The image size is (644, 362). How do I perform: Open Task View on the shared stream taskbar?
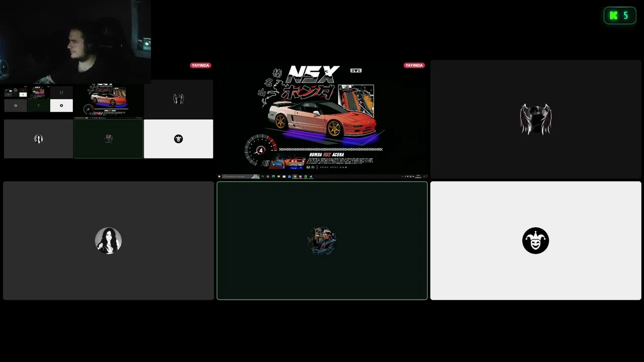(263, 176)
